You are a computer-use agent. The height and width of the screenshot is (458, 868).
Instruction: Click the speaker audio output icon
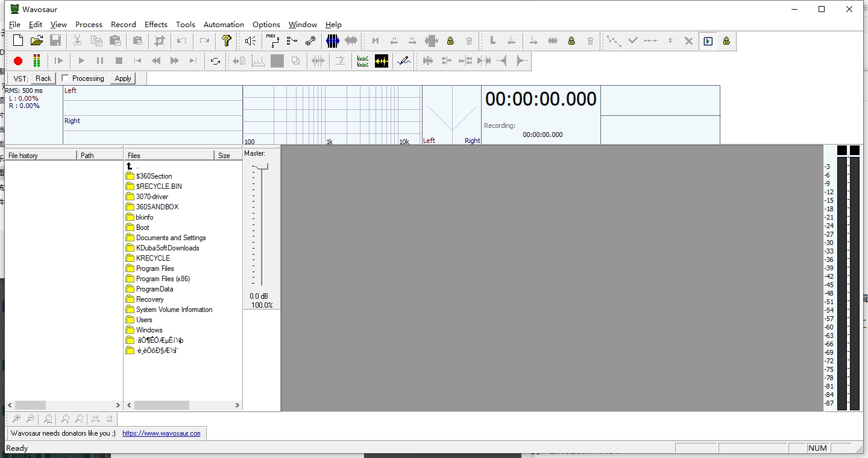251,41
